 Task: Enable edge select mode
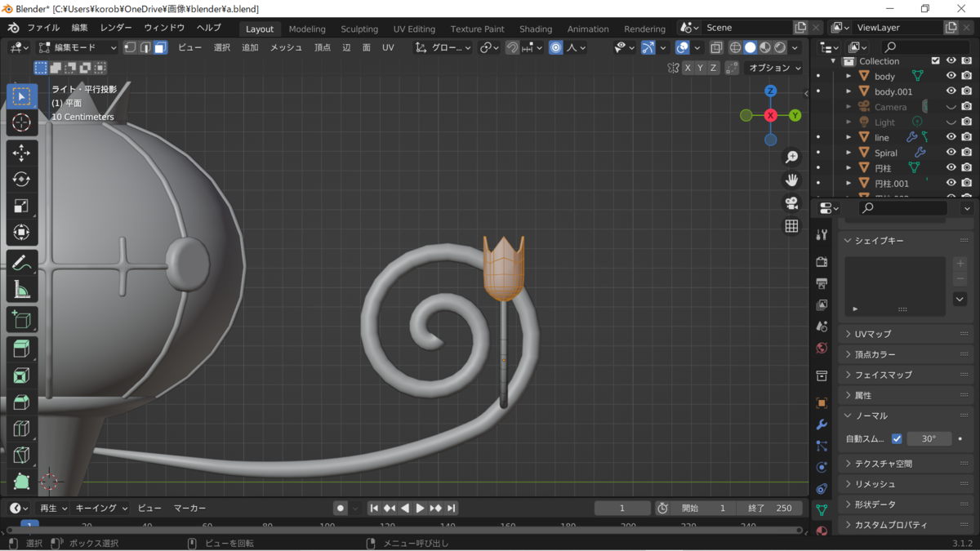[145, 47]
